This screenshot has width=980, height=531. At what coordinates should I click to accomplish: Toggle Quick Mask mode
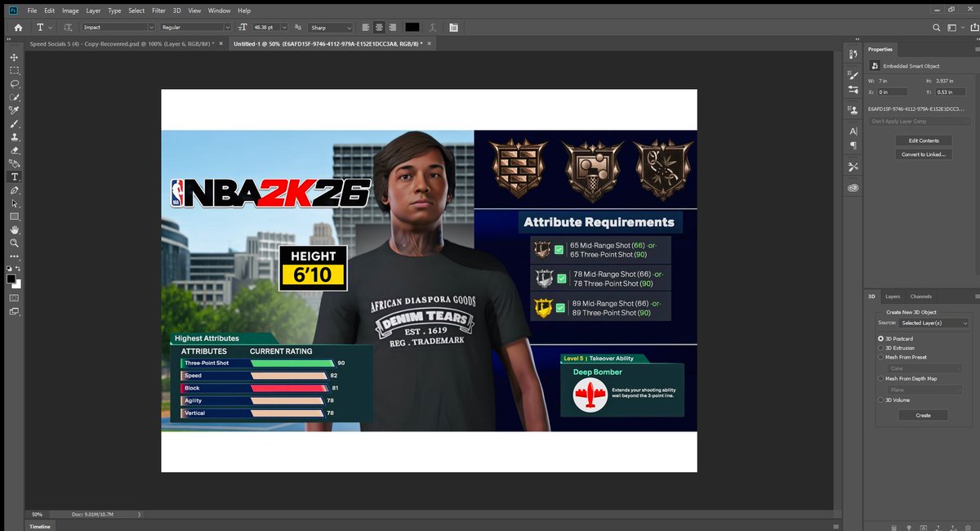click(x=14, y=297)
